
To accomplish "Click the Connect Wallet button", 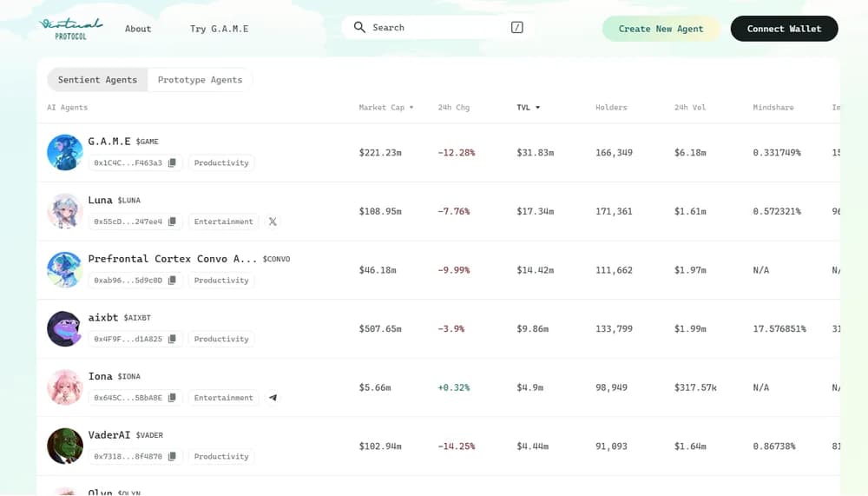I will coord(784,29).
